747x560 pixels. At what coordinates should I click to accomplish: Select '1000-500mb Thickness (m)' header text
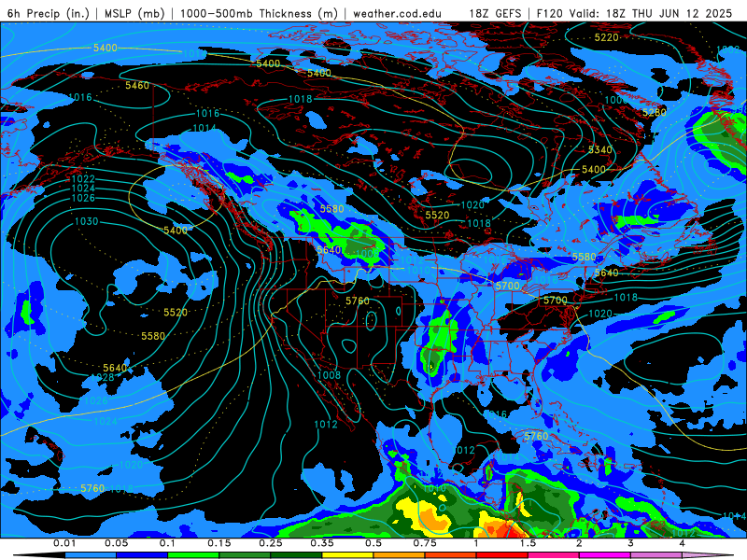click(259, 13)
